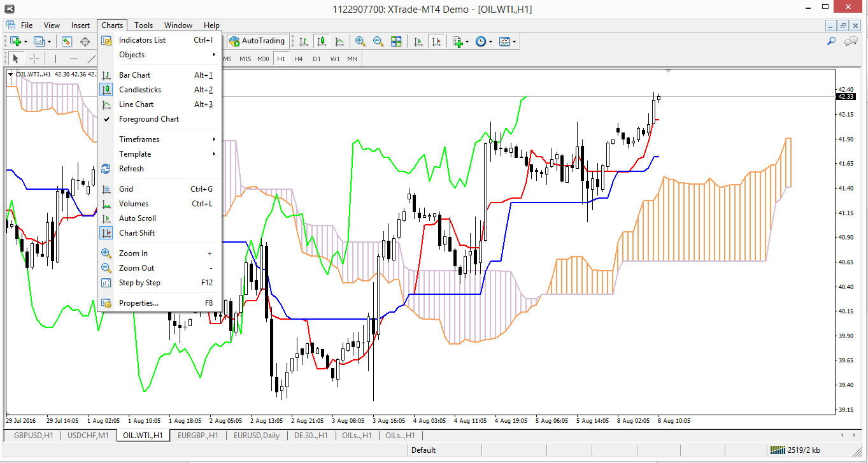Click the tile windows toolbar icon
This screenshot has width=868, height=463.
(396, 41)
